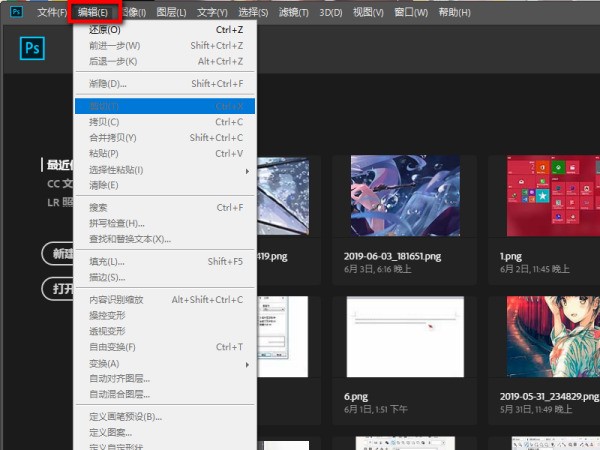This screenshot has width=600, height=450.
Task: Click the Ps icon in the title bar
Action: coord(15,12)
